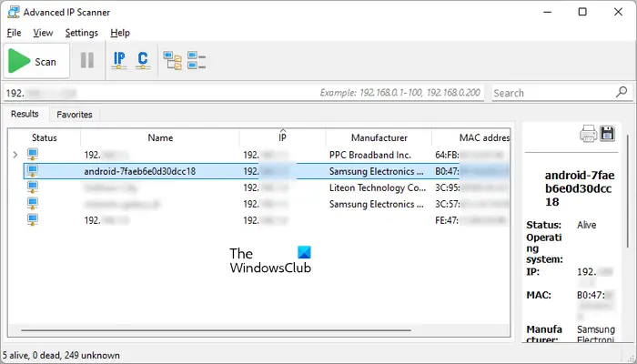Click the Liteon Technology Co manufacturer cell
637x364 pixels.
[378, 187]
